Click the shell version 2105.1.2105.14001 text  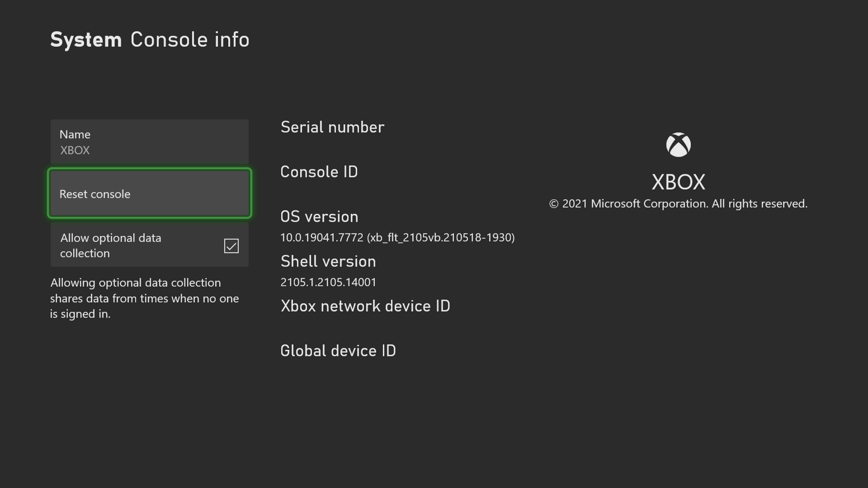click(328, 282)
